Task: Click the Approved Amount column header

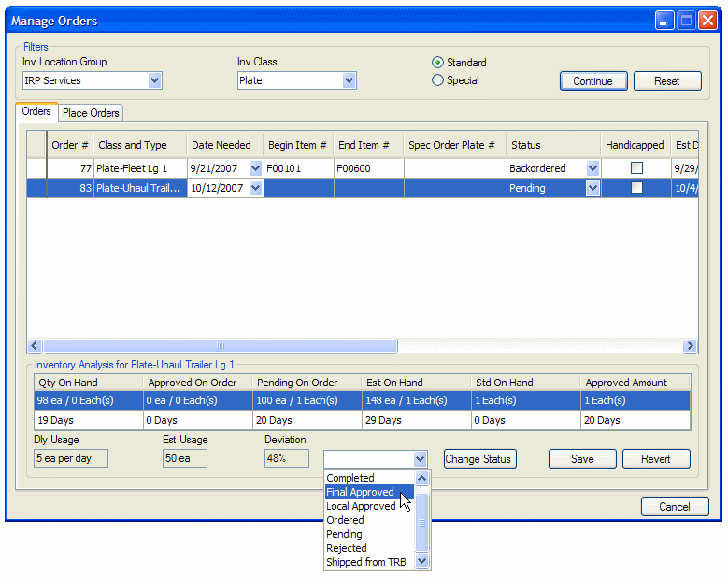Action: pos(635,383)
